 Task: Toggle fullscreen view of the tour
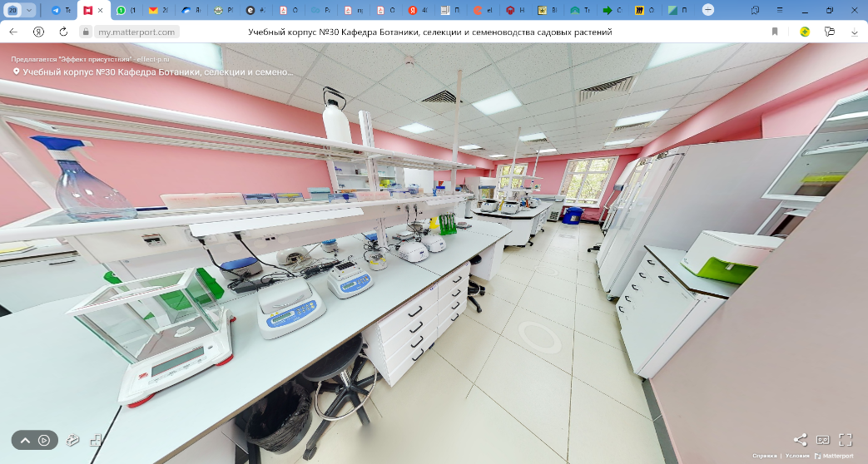tap(846, 440)
